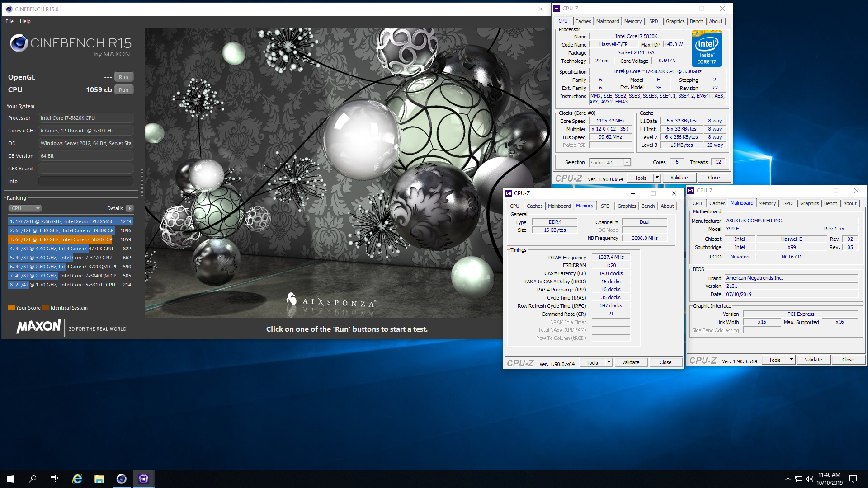Open the Bench tab in CPU-Z processor window

point(696,21)
